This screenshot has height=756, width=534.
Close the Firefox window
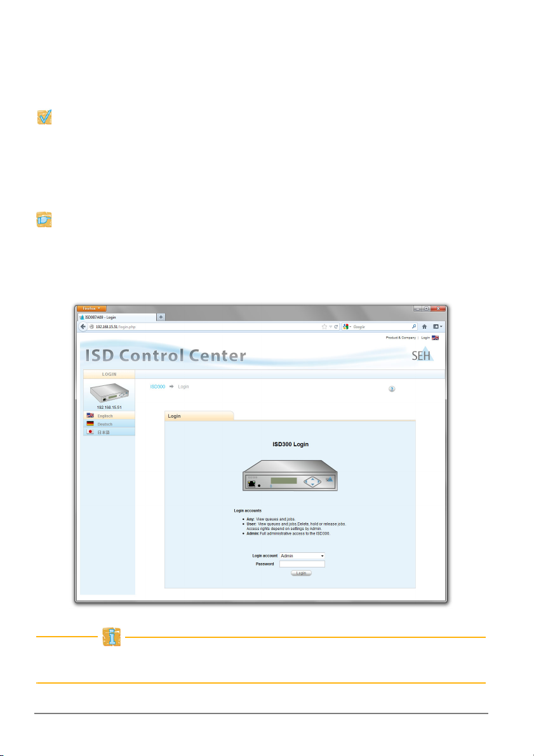coord(438,308)
